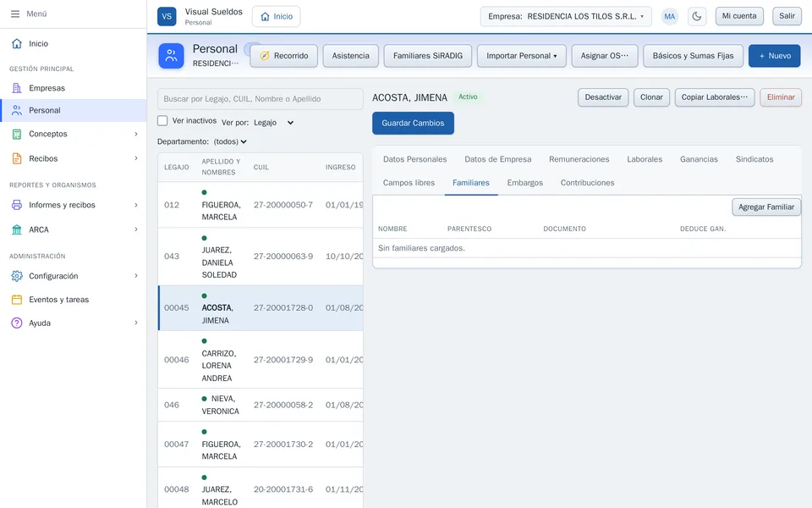Click the Informes y recibos printer icon

click(x=17, y=205)
